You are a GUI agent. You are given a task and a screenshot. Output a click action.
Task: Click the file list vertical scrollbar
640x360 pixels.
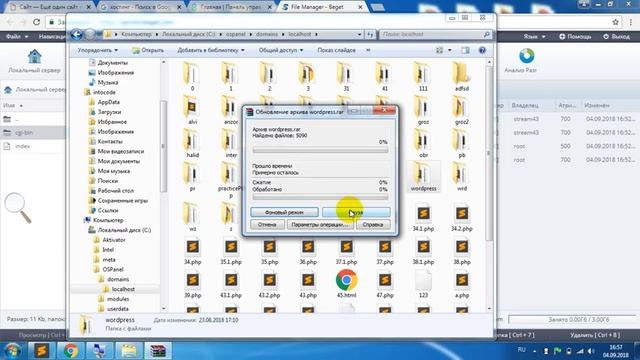pyautogui.click(x=489, y=153)
